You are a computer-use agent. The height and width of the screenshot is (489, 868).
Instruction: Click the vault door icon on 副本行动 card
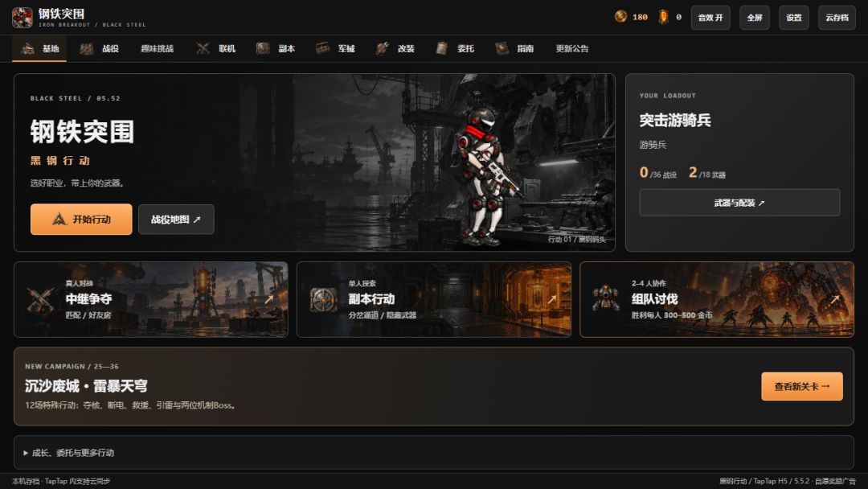[x=324, y=300]
